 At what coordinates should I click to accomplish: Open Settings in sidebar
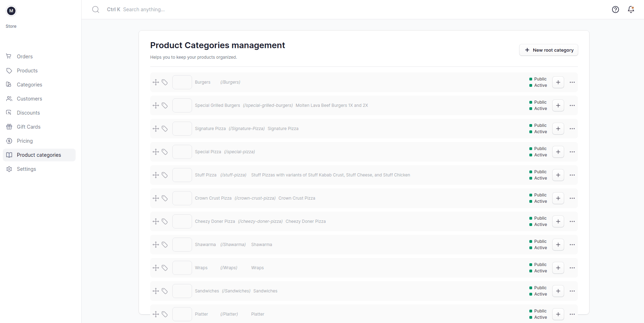click(x=39, y=169)
